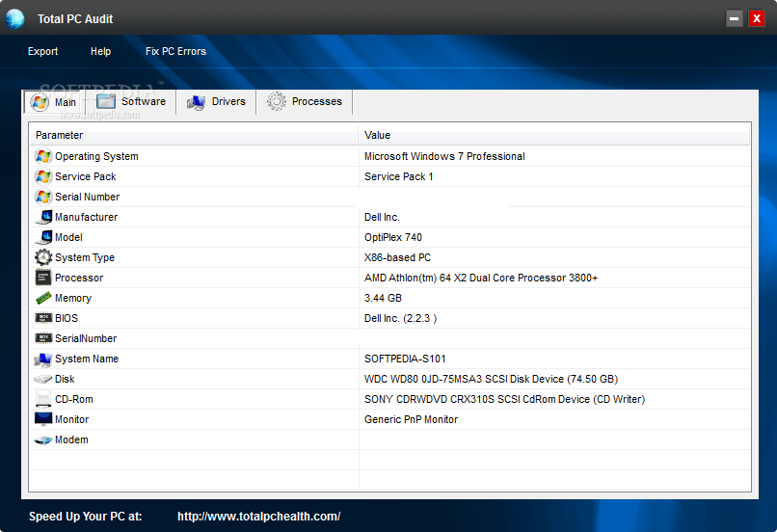Click the Generic PnP Monitor value
The height and width of the screenshot is (532, 777).
point(411,419)
